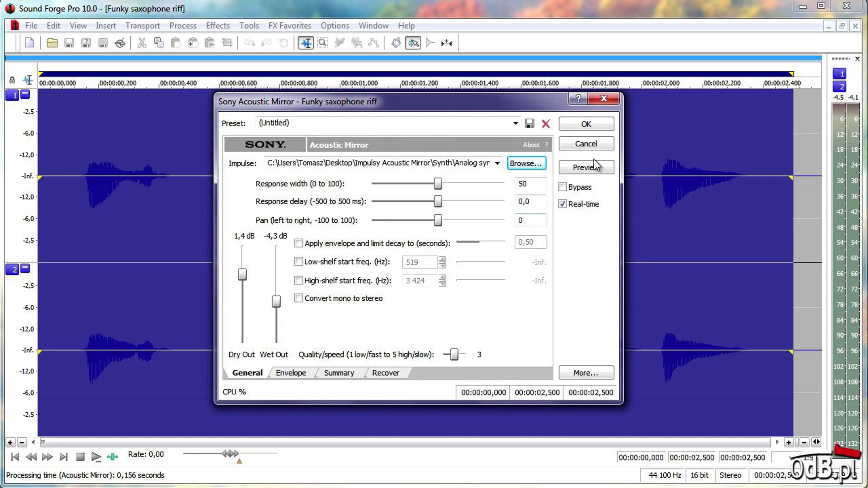
Task: Click the More... button
Action: point(586,373)
